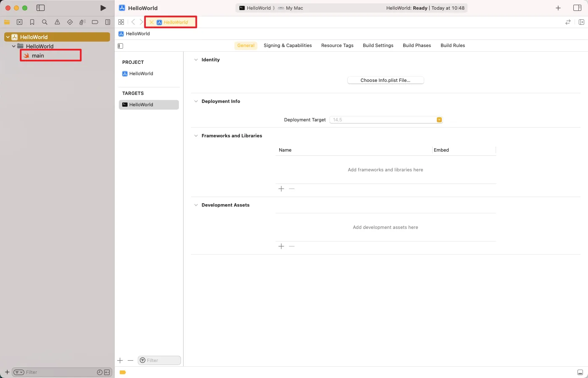Collapse the HelloWorld project root in navigator
Viewport: 588px width, 378px height.
coord(8,37)
